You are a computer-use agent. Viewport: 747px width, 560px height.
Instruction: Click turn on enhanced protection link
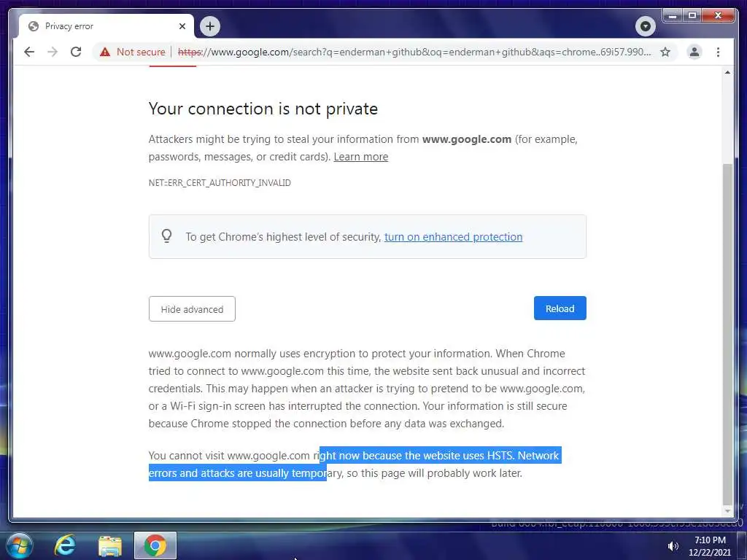453,237
